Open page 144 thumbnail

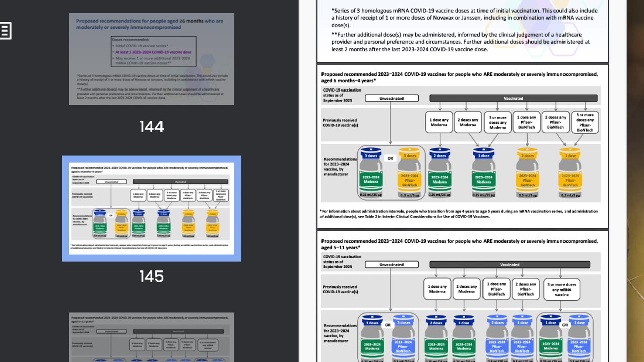coord(151,59)
